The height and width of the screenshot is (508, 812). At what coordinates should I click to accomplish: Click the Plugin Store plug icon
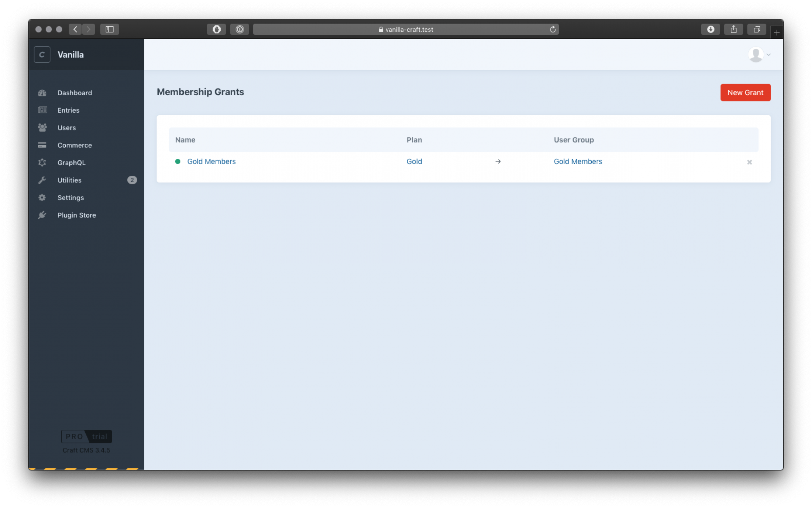[x=42, y=215]
